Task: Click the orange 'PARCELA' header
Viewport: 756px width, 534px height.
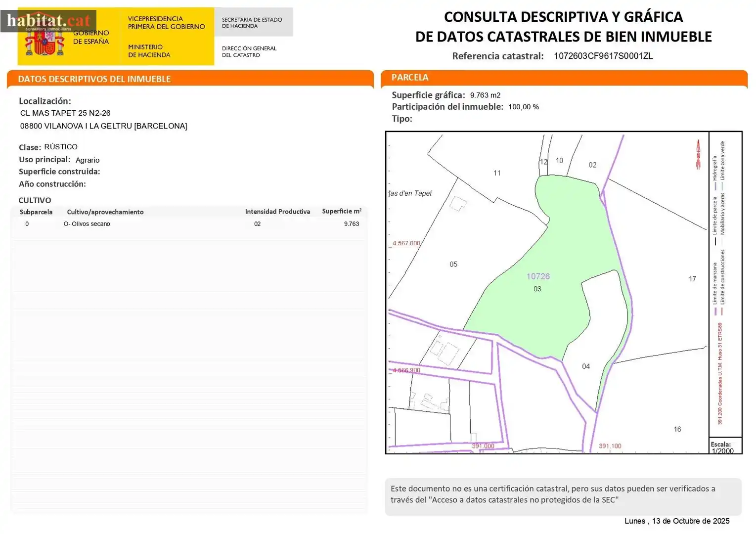Action: [x=410, y=77]
